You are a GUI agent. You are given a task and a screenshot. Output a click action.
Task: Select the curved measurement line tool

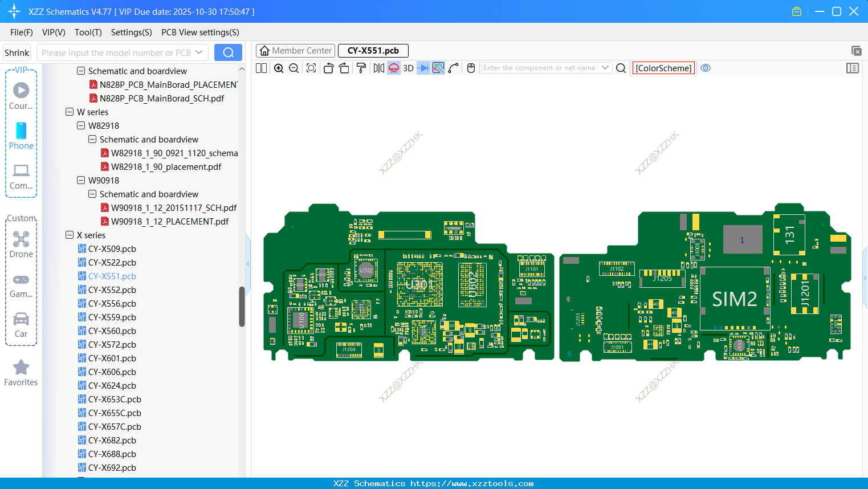pyautogui.click(x=454, y=68)
